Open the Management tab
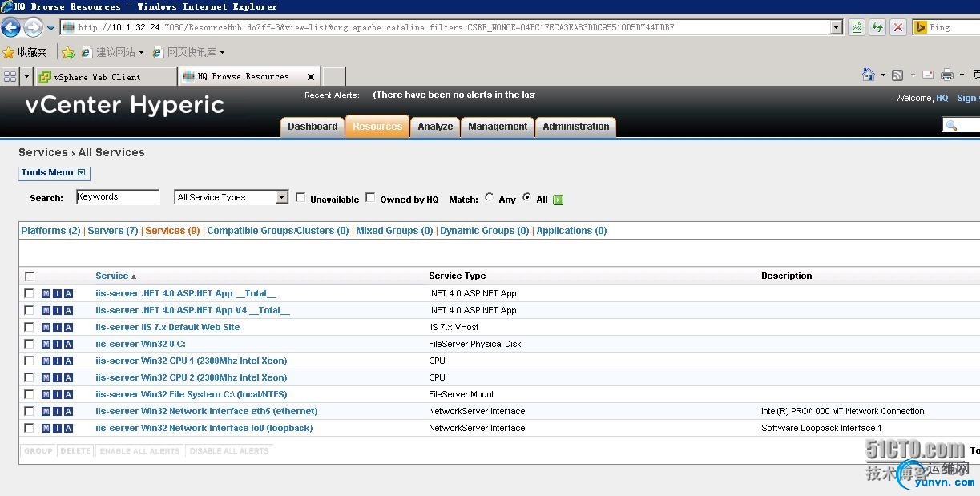 pyautogui.click(x=498, y=127)
